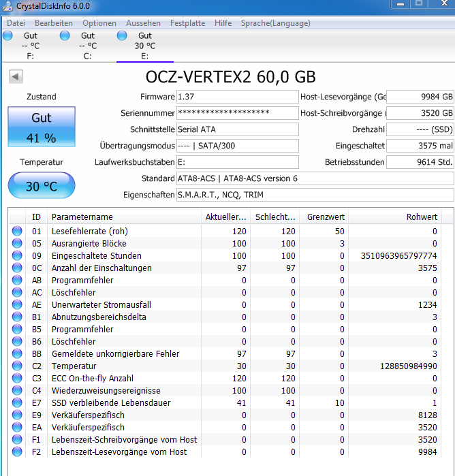Open the Aussehen menu
Screen dimensions: 455x476
point(143,23)
